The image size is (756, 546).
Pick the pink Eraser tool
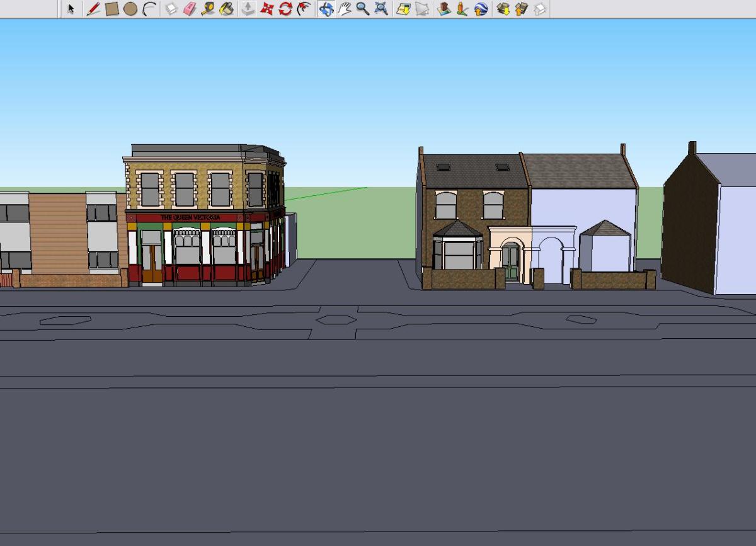(x=190, y=9)
